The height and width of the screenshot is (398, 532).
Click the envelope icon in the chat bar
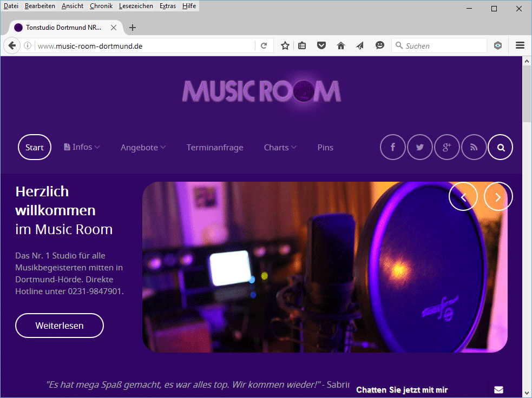click(498, 390)
